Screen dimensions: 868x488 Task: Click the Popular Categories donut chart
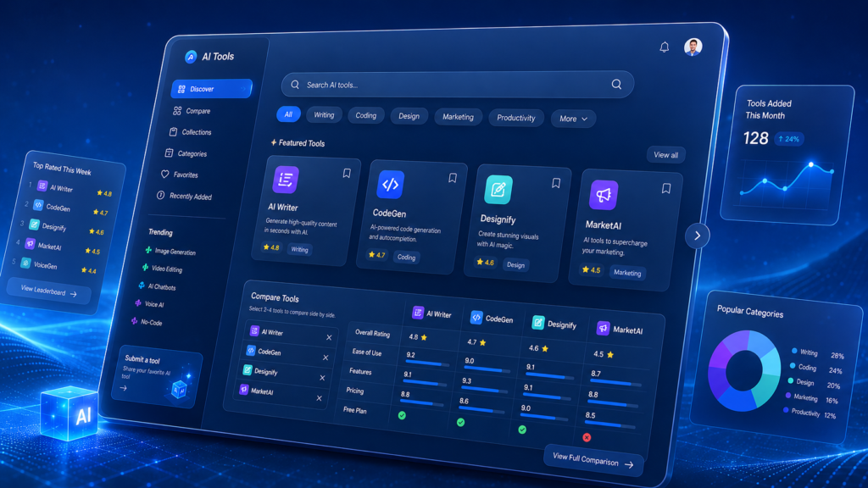point(744,371)
